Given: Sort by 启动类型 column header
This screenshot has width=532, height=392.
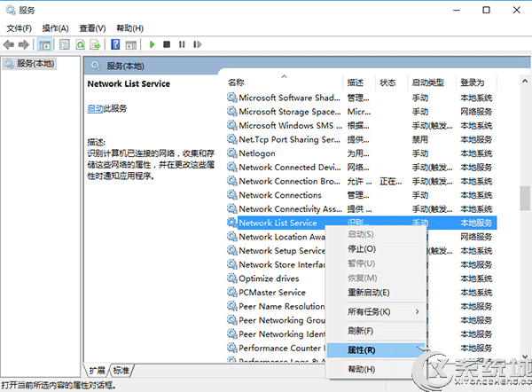Looking at the screenshot, I should (x=432, y=82).
